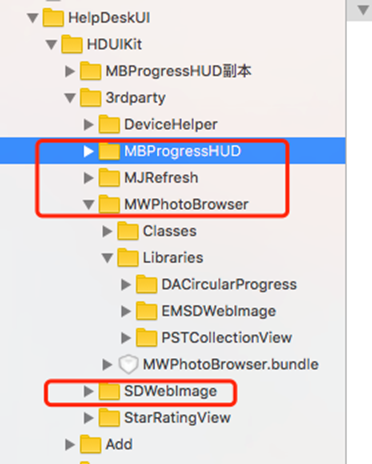
Task: Expand the MWPhotoBrowser.bundle triangle
Action: 107,364
